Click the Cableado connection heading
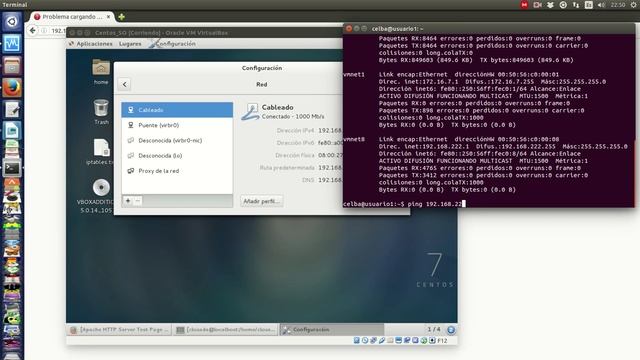 coord(278,107)
